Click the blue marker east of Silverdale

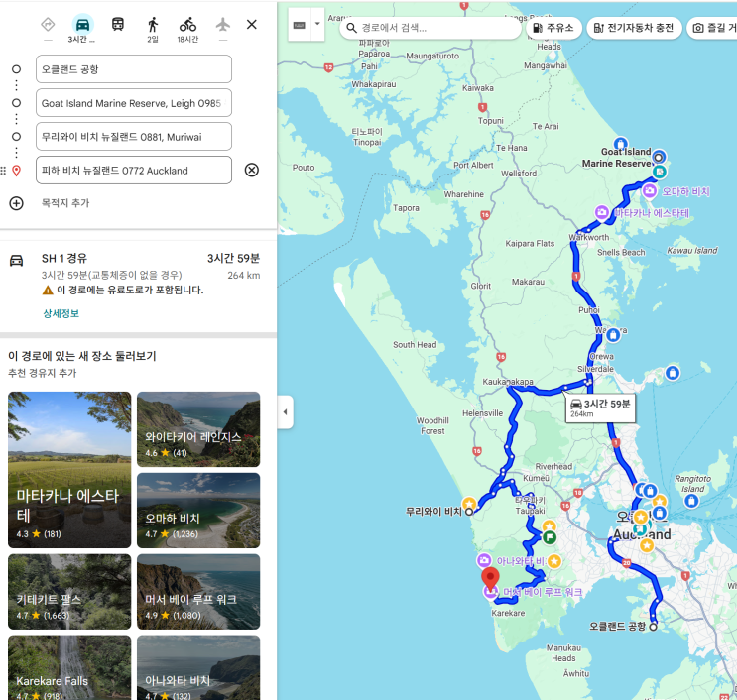673,373
